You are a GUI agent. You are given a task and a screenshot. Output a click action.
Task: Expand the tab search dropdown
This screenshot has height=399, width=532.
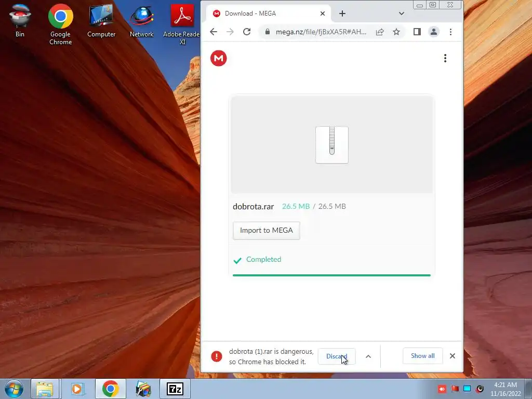[x=402, y=14]
